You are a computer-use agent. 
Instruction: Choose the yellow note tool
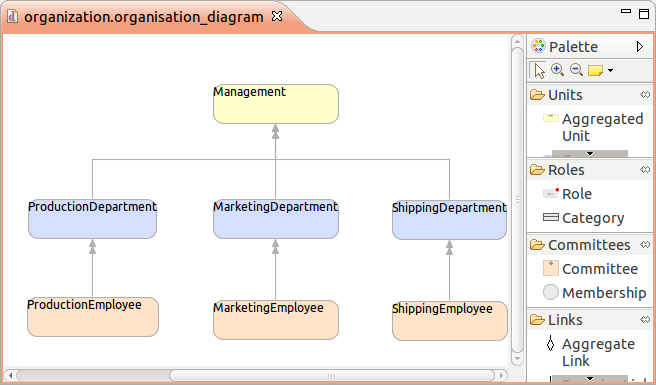(595, 70)
